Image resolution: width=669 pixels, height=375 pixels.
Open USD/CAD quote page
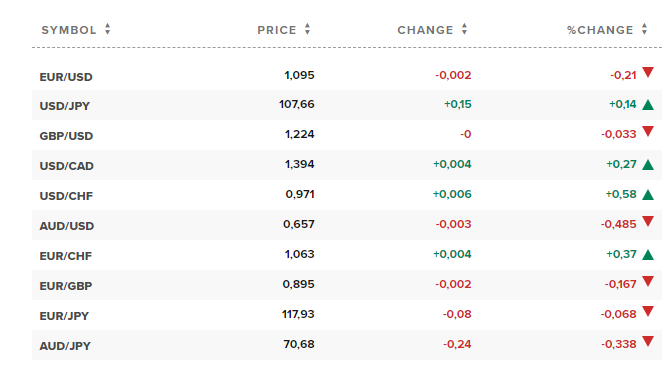click(x=67, y=166)
